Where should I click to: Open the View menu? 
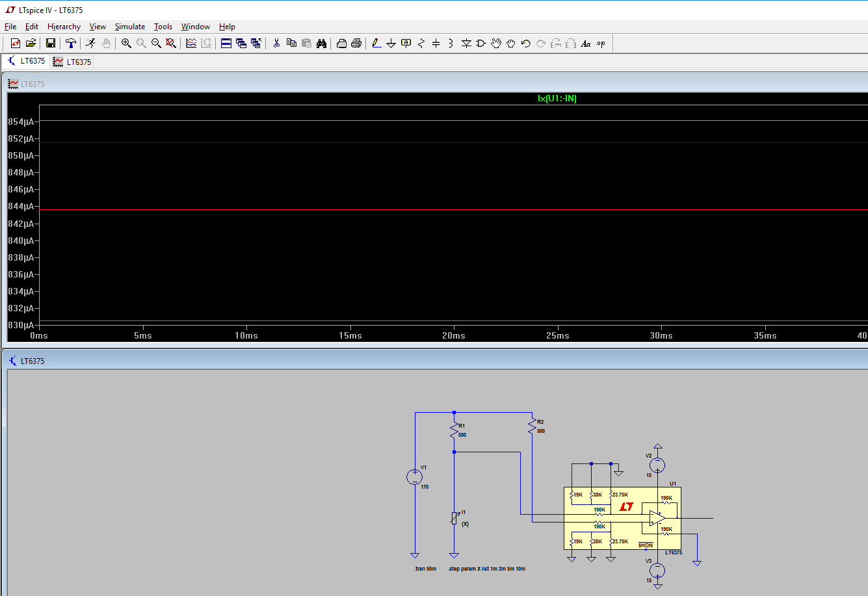click(98, 27)
